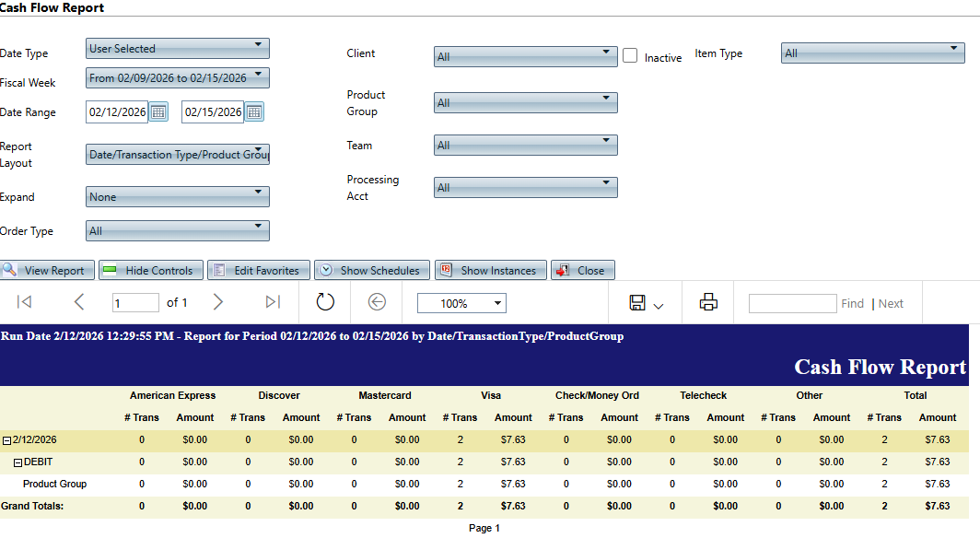Viewport: 980px width, 538px height.
Task: Open the Date Type dropdown
Action: point(178,49)
